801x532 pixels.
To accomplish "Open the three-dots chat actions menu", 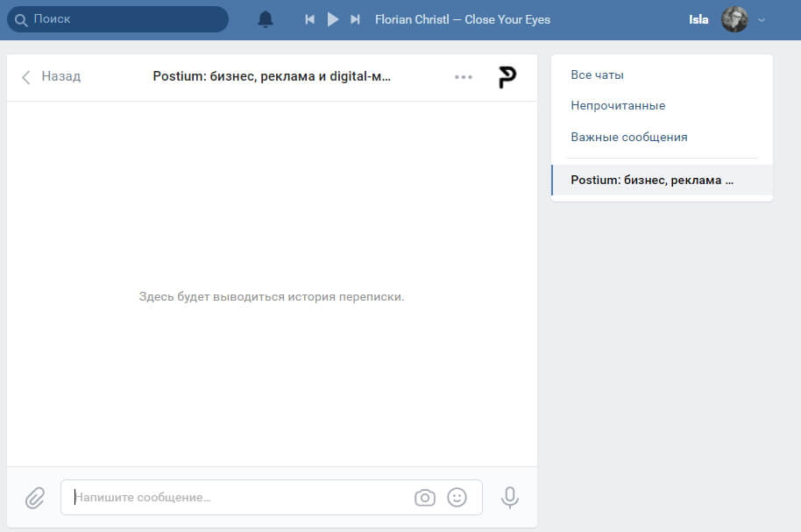I will coord(464,77).
